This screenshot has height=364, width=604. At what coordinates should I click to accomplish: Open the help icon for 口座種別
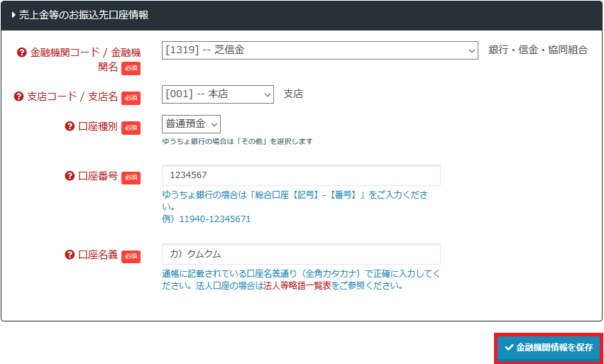pyautogui.click(x=70, y=126)
